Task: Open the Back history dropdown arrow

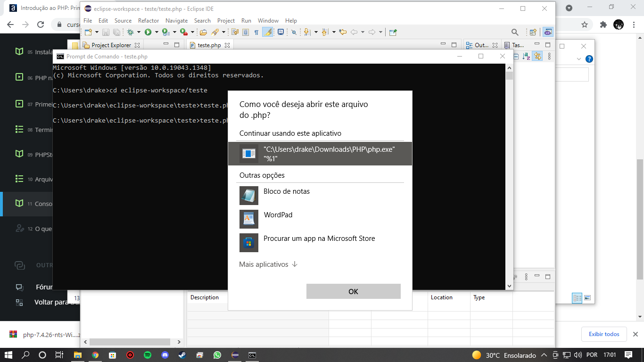Action: coord(363,32)
